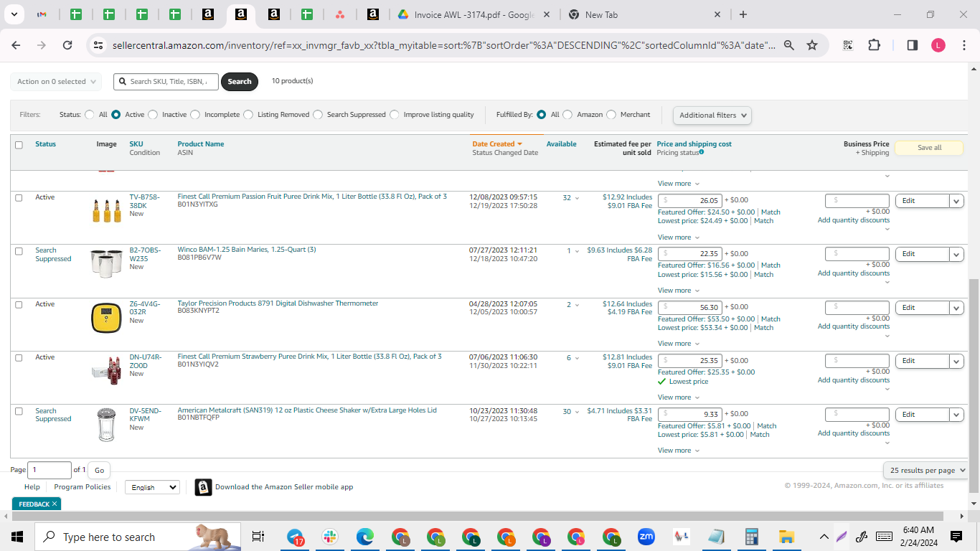This screenshot has width=980, height=551.
Task: Select the 'All' status filter radio
Action: click(x=90, y=115)
